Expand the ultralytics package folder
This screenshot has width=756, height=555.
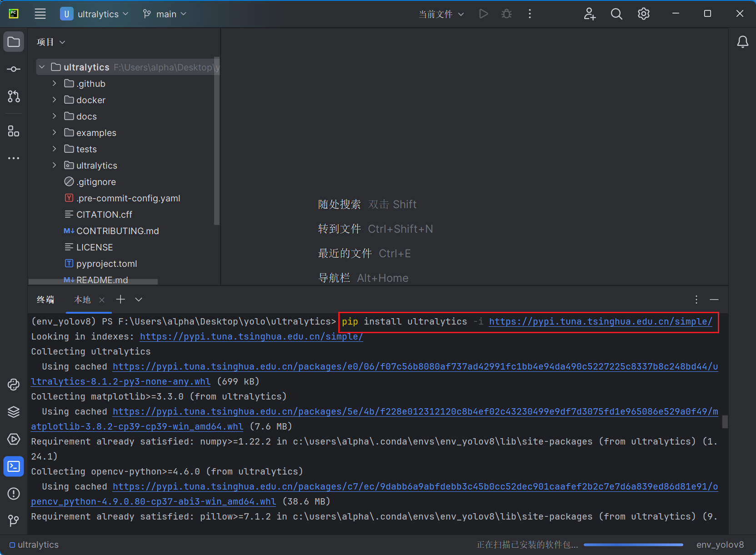[x=54, y=165]
